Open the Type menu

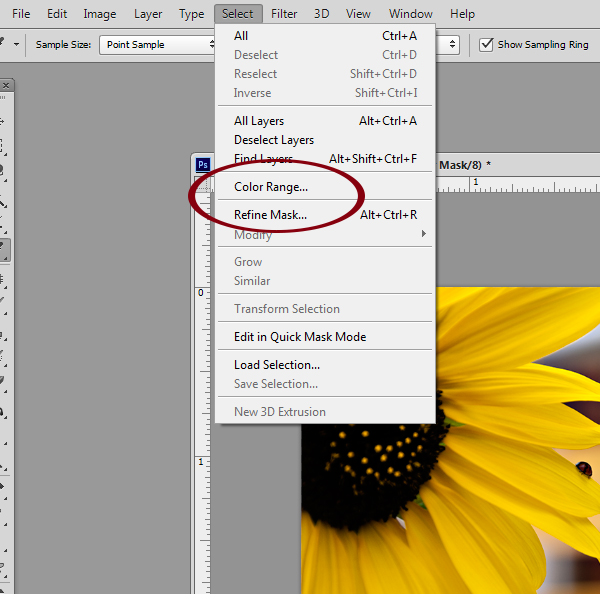coord(191,14)
